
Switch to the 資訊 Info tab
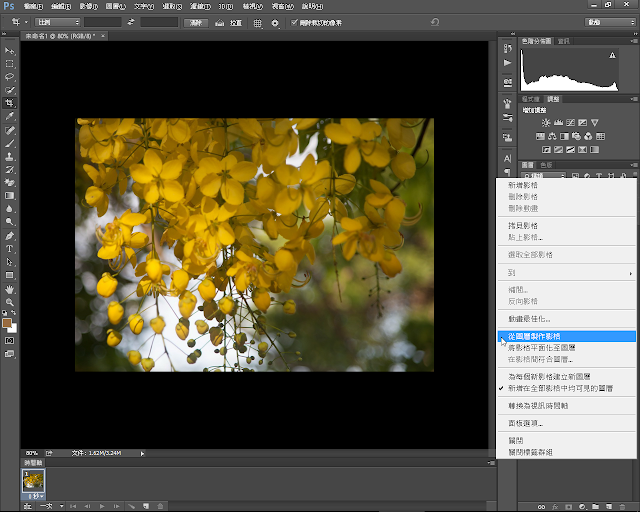click(563, 41)
